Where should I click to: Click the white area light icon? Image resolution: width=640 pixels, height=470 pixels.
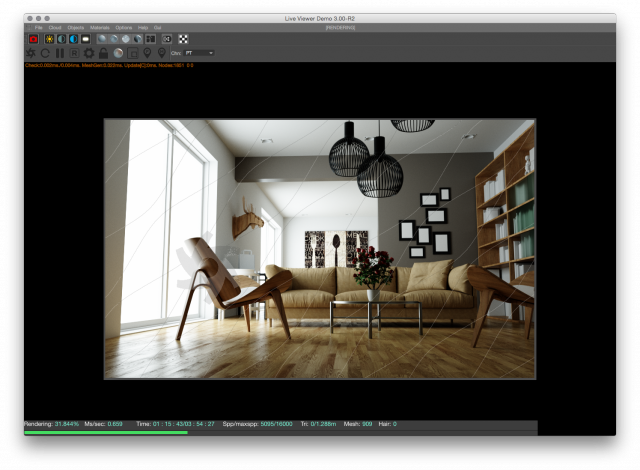pos(85,39)
